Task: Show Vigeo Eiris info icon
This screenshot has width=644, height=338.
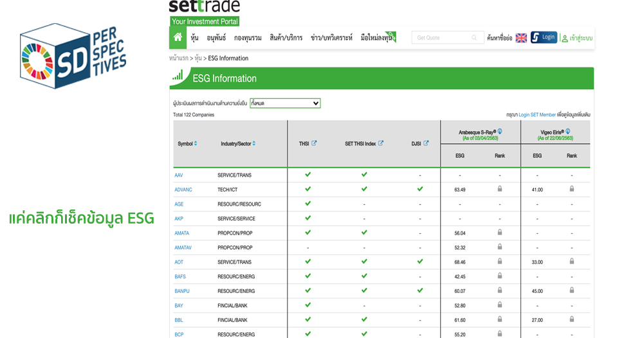Action: (x=567, y=132)
